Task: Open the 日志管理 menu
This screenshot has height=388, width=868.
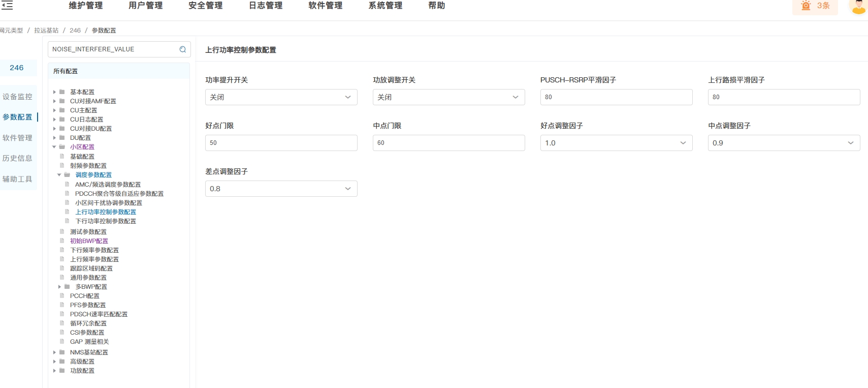Action: pyautogui.click(x=265, y=6)
